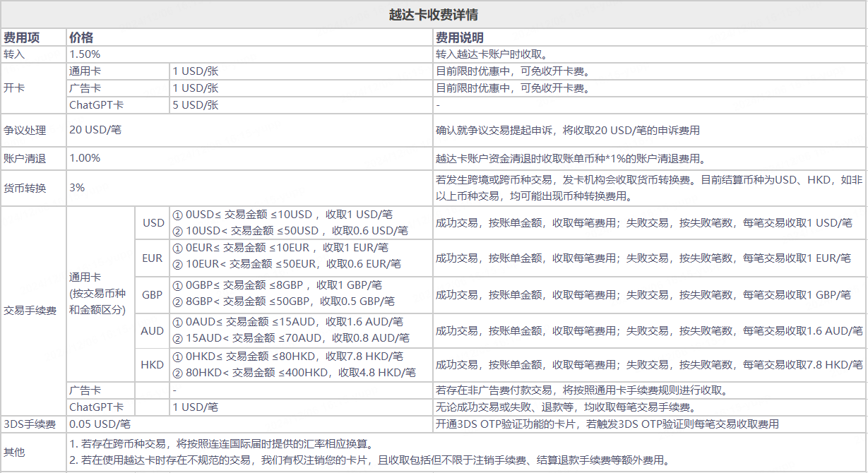Select the 无论成功交易或失败、退款等 description
This screenshot has width=868, height=473.
click(x=566, y=407)
